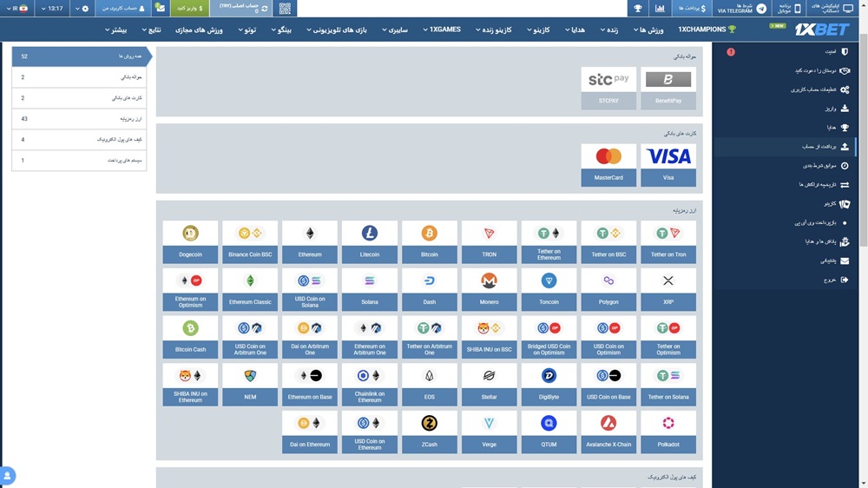Pick the Polygon crypto option
868x488 pixels.
(x=608, y=289)
